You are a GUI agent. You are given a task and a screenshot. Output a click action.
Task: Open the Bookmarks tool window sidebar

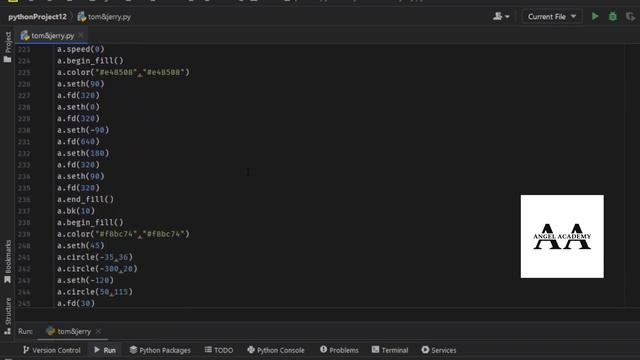(7, 262)
